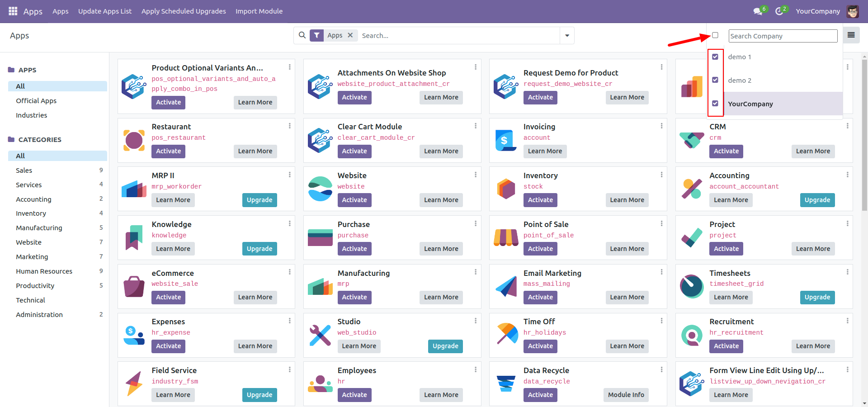Click Learn More for Field Service
Screen dimensions: 868x407
(173, 395)
